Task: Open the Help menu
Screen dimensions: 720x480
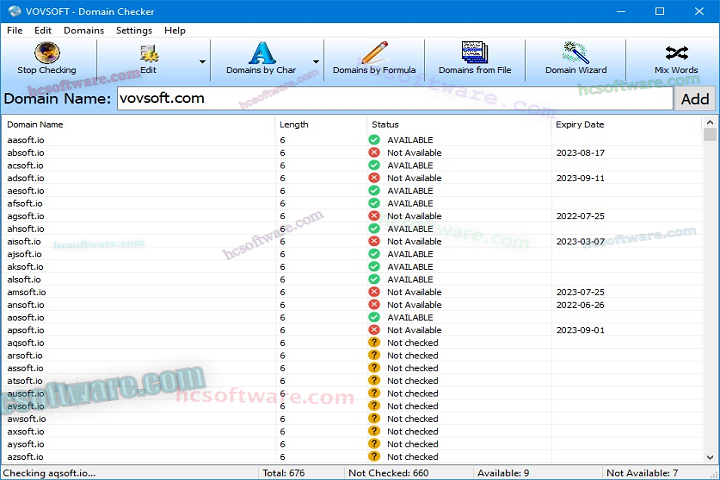Action: point(174,30)
